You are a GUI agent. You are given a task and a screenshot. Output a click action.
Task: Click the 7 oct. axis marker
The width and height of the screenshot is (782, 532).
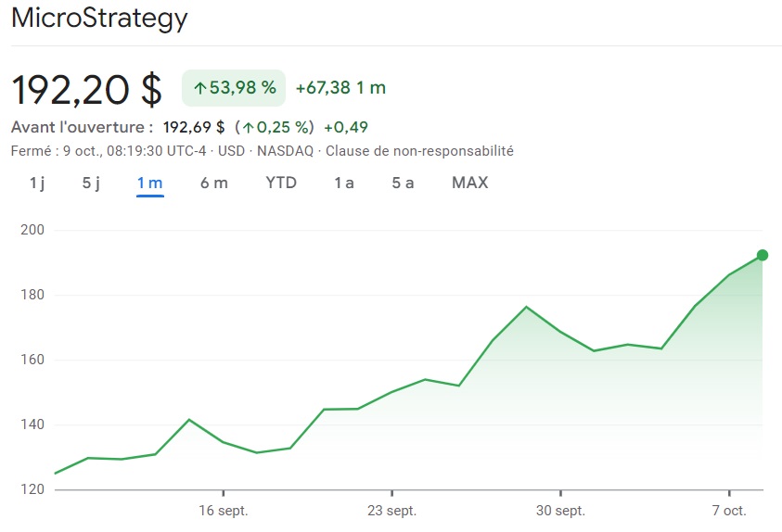click(x=729, y=511)
